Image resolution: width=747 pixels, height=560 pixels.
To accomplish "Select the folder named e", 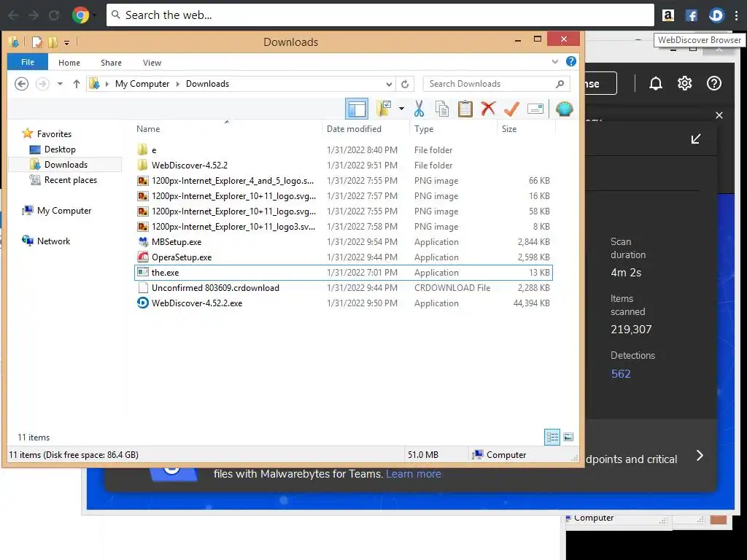I will pyautogui.click(x=153, y=150).
